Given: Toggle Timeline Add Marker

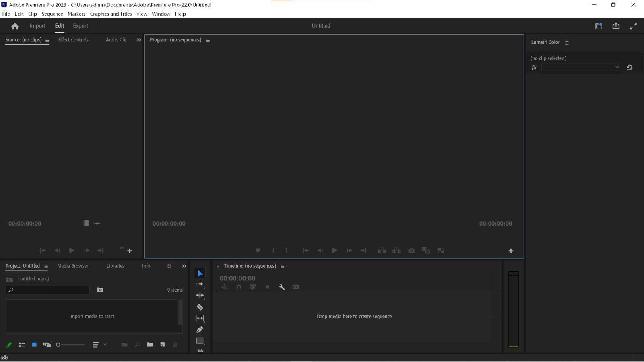Looking at the screenshot, I should point(268,287).
